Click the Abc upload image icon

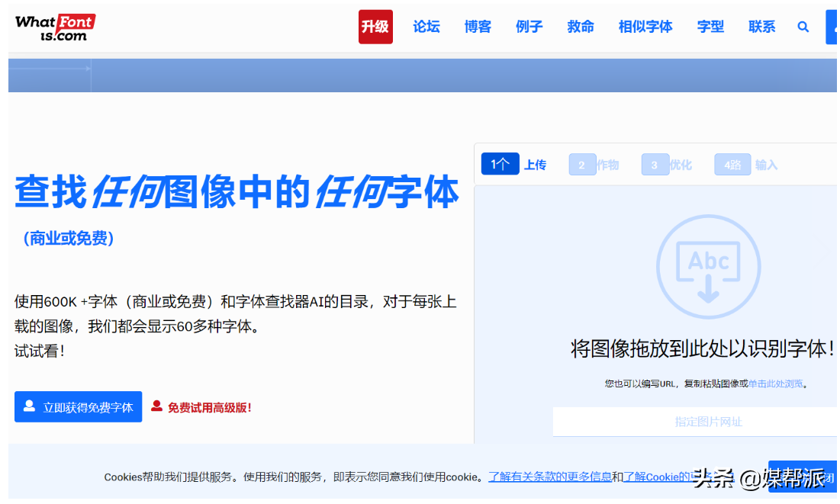(x=708, y=267)
